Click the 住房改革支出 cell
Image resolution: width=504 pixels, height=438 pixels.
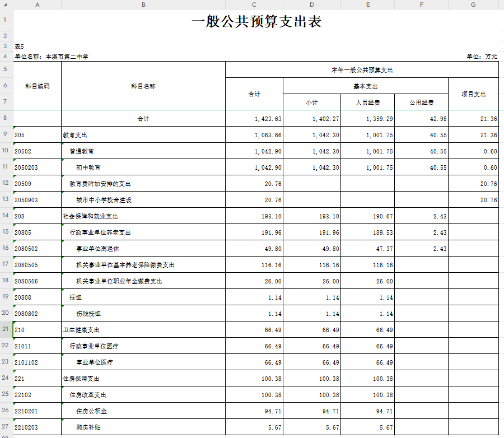(143, 394)
